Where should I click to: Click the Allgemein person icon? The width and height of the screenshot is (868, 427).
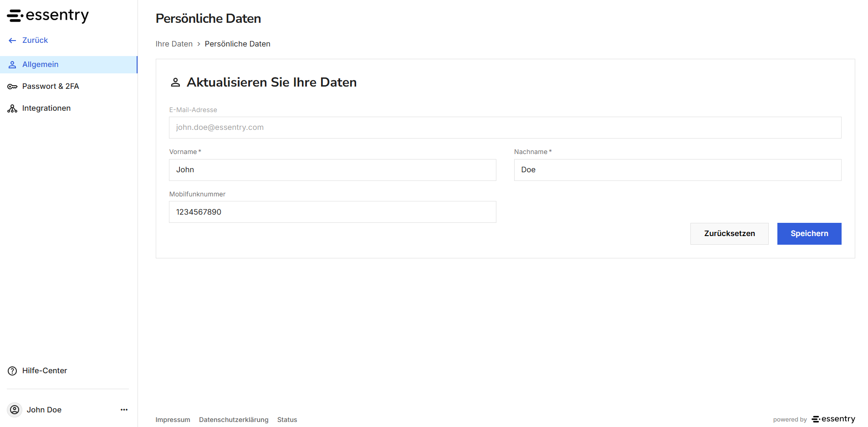tap(12, 65)
